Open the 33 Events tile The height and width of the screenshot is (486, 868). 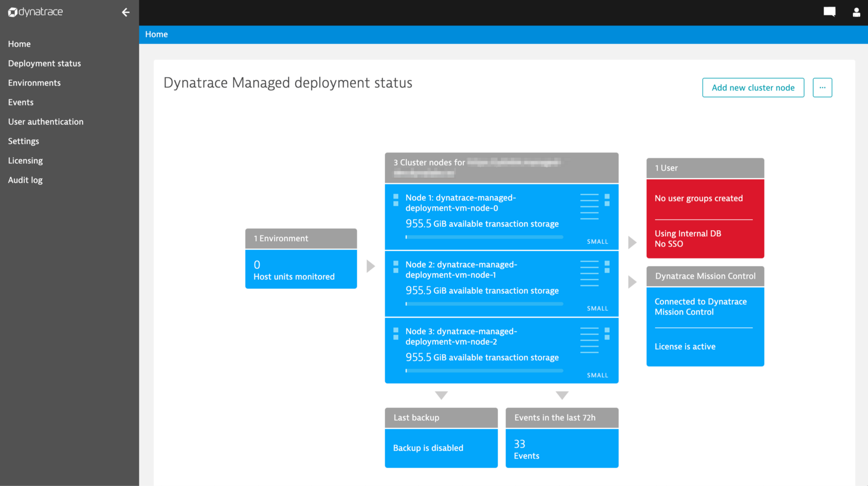562,448
